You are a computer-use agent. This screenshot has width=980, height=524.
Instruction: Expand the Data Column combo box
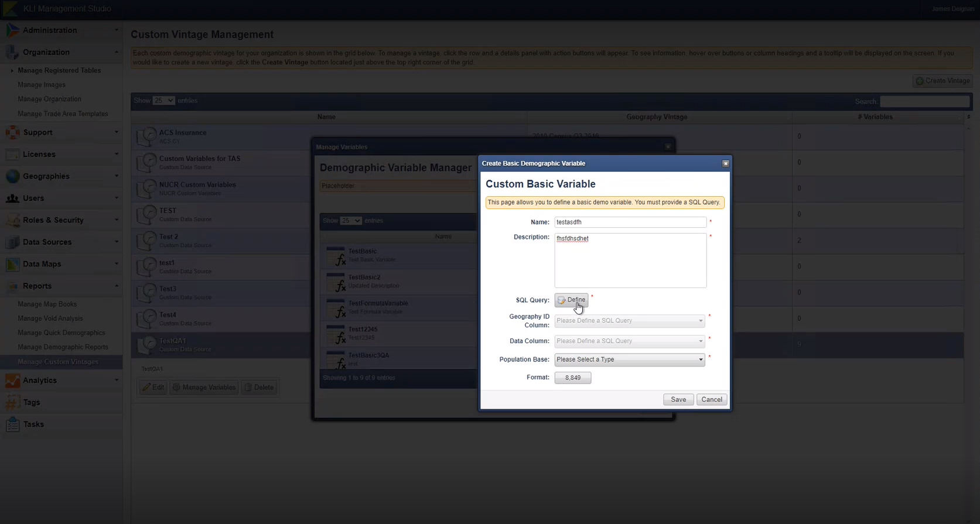629,341
